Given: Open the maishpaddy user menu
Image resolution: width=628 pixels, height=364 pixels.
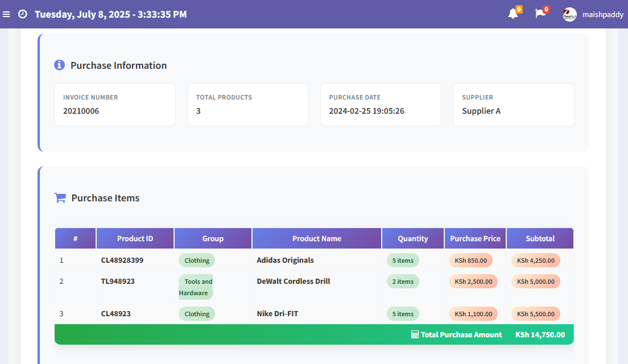Looking at the screenshot, I should coord(602,14).
